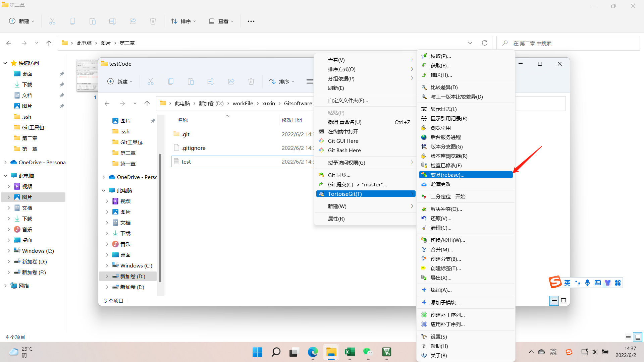
Task: Show hidden system tray icons
Action: (x=531, y=352)
